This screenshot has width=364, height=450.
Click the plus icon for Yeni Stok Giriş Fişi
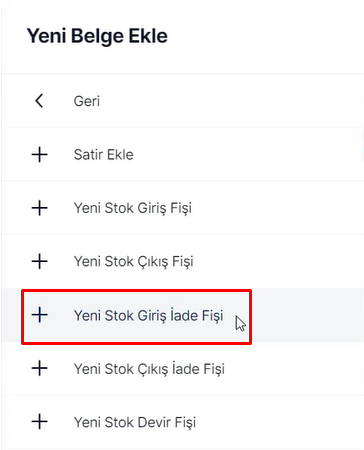[40, 208]
